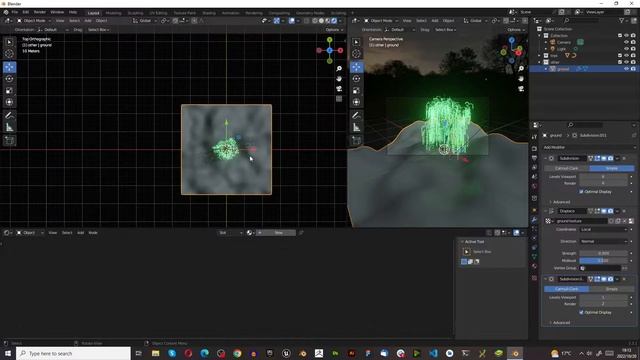Select the Rotate tool in camera viewport

(356, 79)
